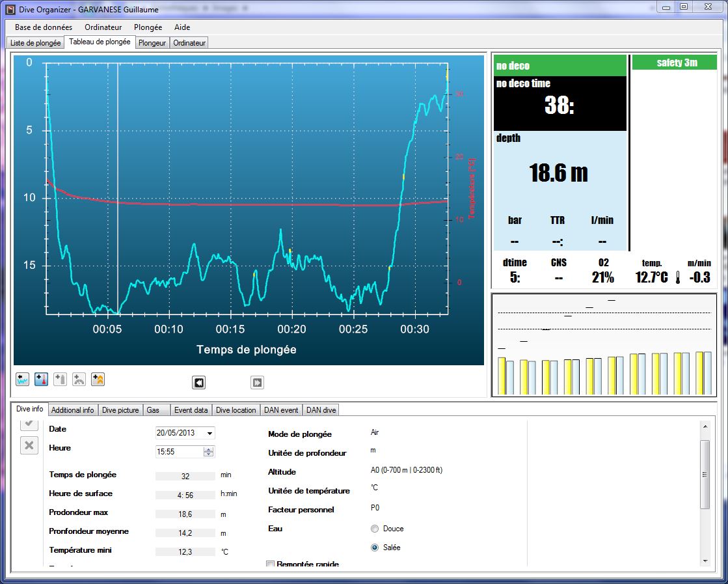Screen dimensions: 728x584
Task: Click the Prodondeur max value 18,6
Action: 185,514
